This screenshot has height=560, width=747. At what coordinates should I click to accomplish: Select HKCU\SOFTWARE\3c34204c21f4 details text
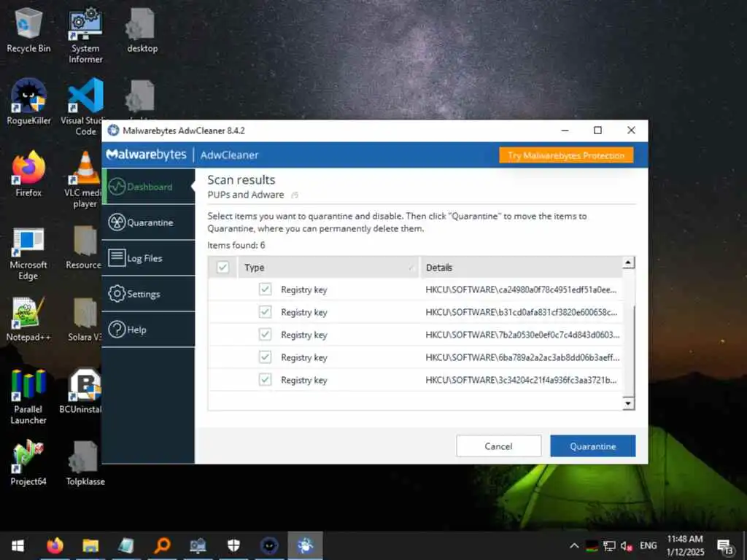click(x=521, y=380)
